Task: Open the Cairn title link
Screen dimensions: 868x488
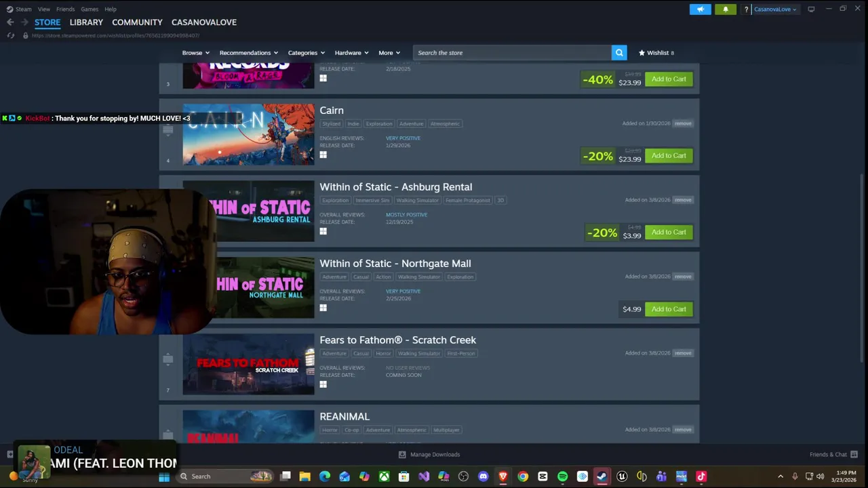Action: 332,110
